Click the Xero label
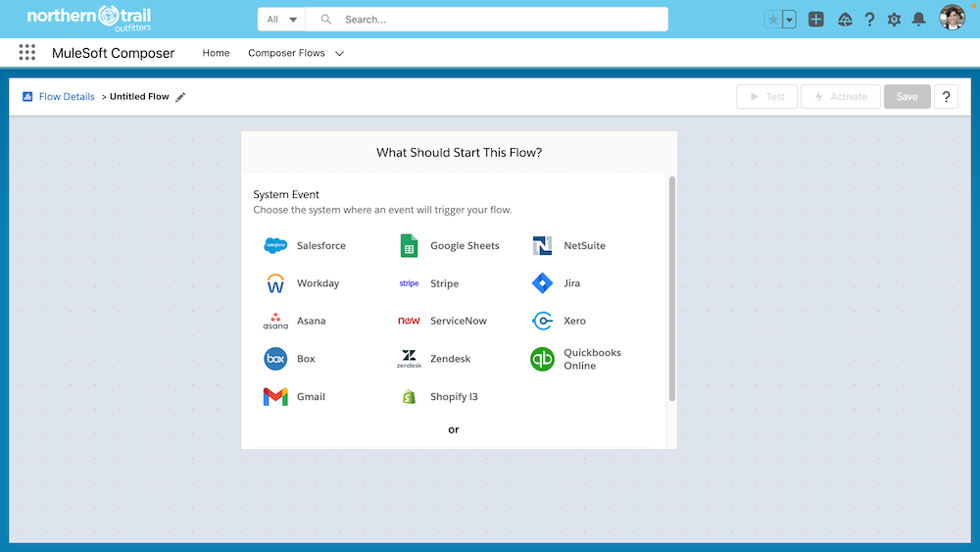The width and height of the screenshot is (980, 552). tap(574, 321)
